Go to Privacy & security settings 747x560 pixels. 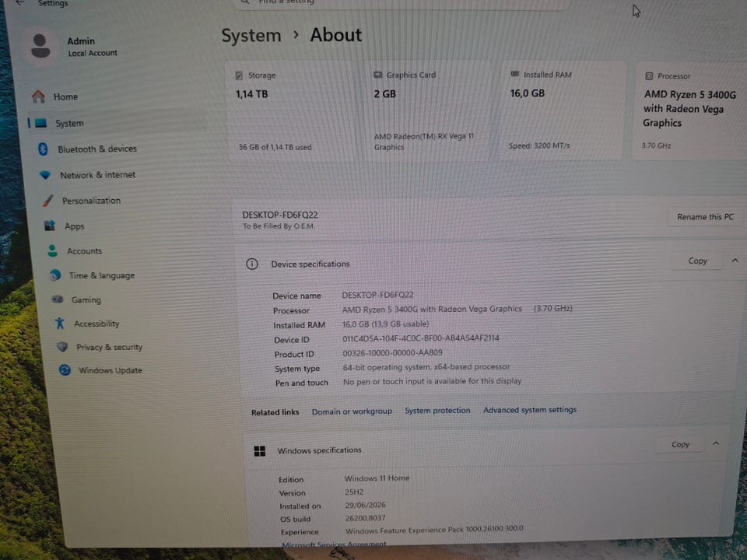[x=110, y=347]
